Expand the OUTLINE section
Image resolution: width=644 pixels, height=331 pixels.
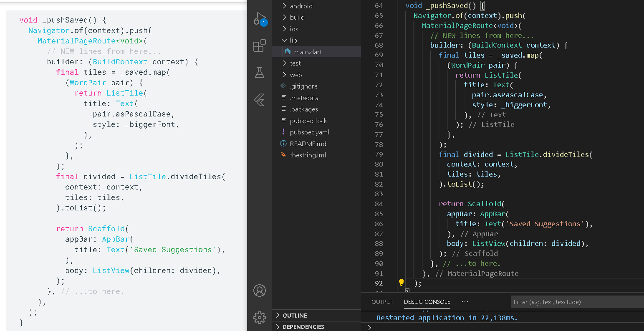coord(316,316)
